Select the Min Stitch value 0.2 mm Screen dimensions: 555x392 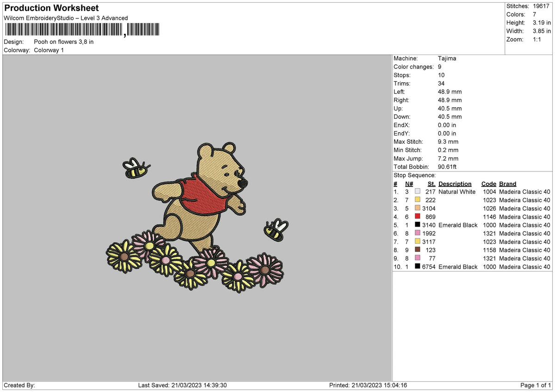[448, 150]
